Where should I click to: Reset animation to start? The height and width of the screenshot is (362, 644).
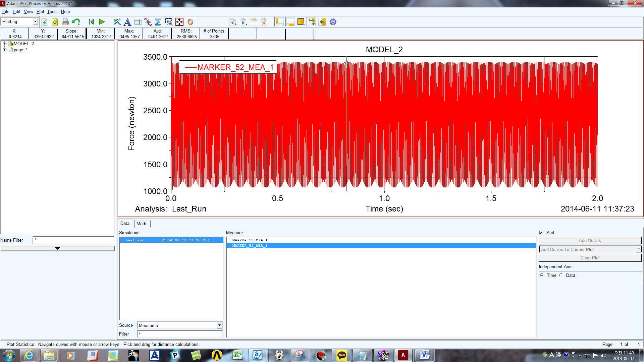[x=91, y=22]
